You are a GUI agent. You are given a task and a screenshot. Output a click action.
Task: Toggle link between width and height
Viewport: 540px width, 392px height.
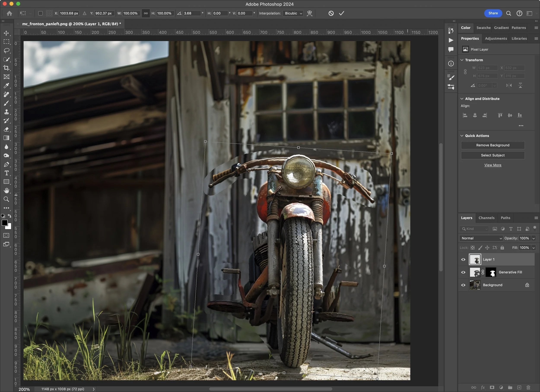coord(146,13)
